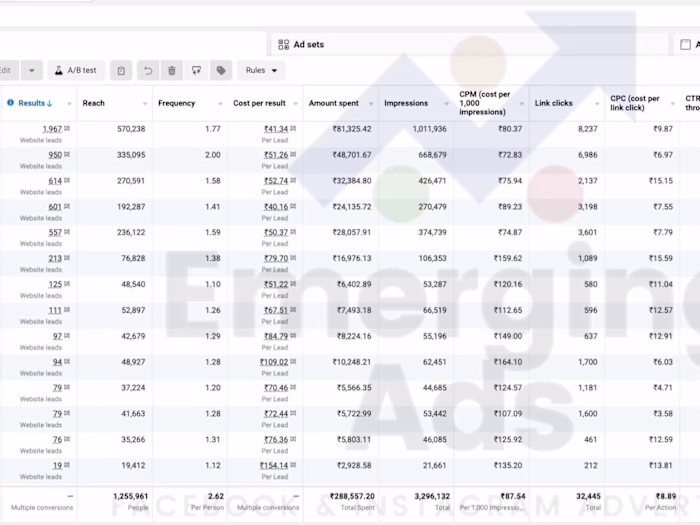
Task: Click the ₹109.02 cost per lead link
Action: [274, 362]
